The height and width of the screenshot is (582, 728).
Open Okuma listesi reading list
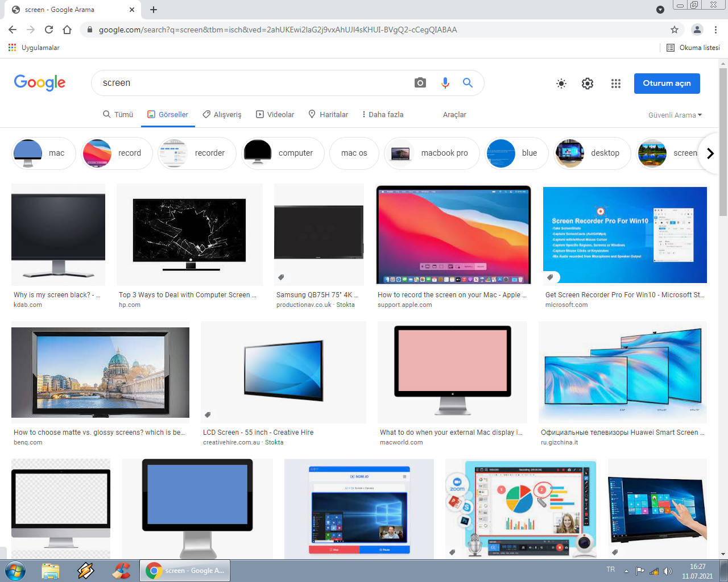[693, 48]
